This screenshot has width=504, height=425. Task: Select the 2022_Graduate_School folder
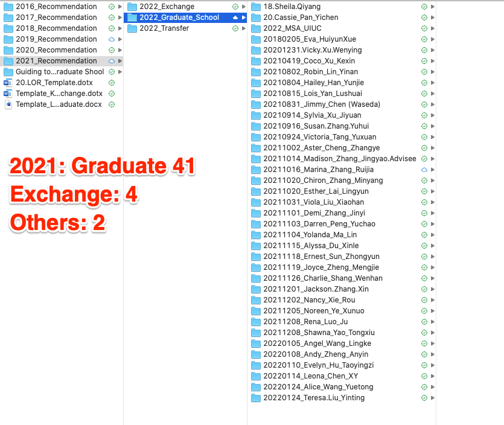pos(185,18)
